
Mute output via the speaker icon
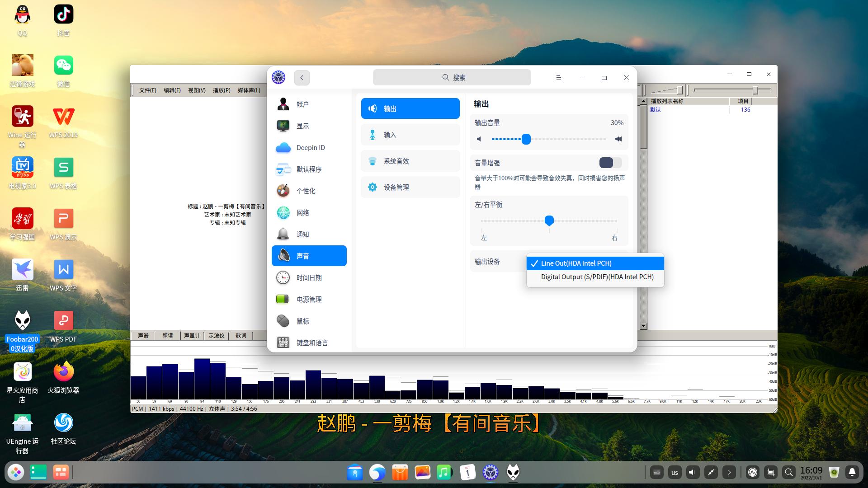[x=479, y=139]
